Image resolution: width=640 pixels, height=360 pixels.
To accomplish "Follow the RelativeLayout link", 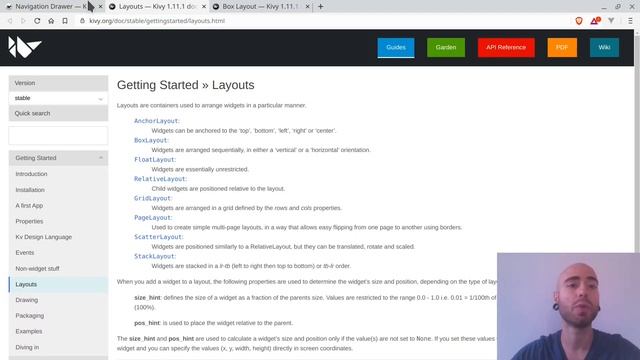I will point(160,179).
